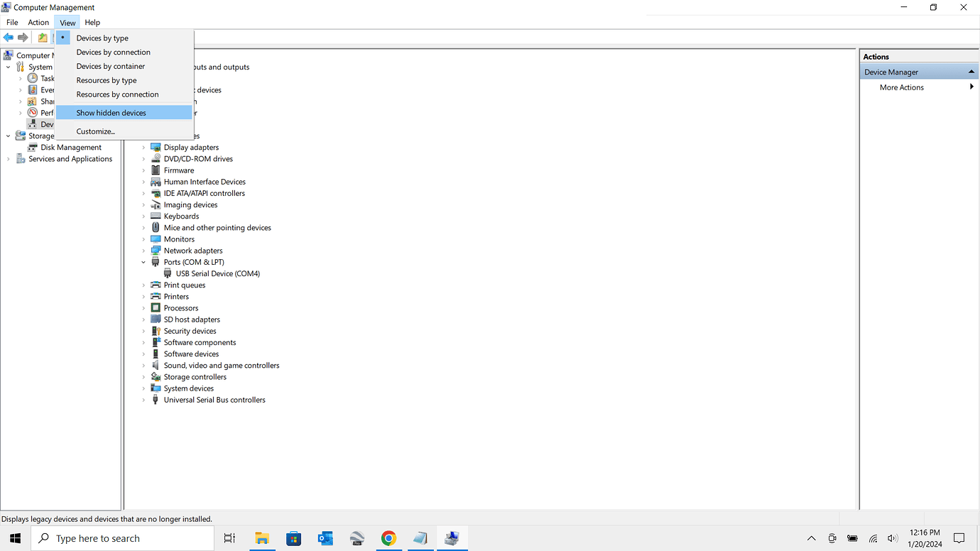Click the Forward arrow toolbar icon

[x=23, y=38]
